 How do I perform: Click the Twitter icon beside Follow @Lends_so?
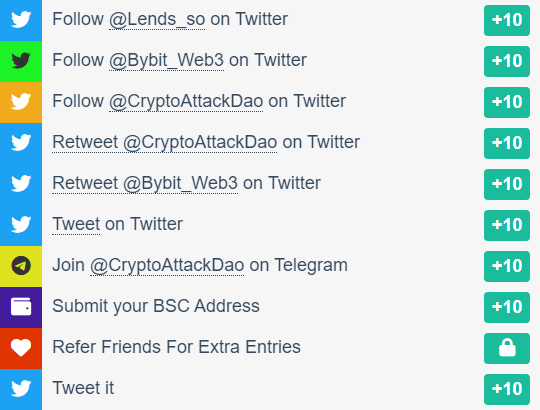(21, 19)
